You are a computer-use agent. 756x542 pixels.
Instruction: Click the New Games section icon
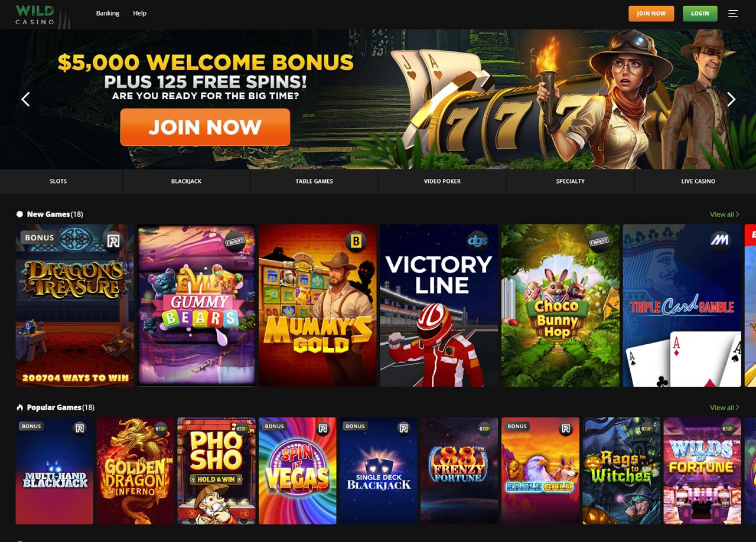19,214
